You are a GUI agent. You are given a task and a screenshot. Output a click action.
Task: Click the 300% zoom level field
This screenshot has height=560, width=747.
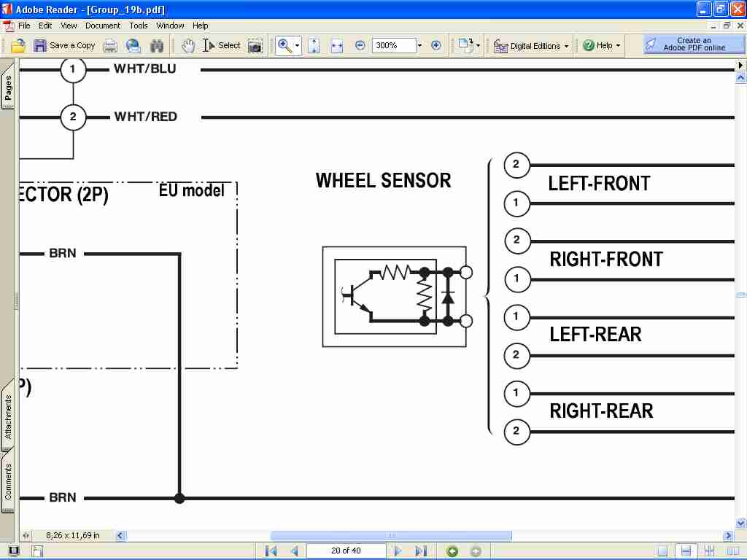click(393, 46)
